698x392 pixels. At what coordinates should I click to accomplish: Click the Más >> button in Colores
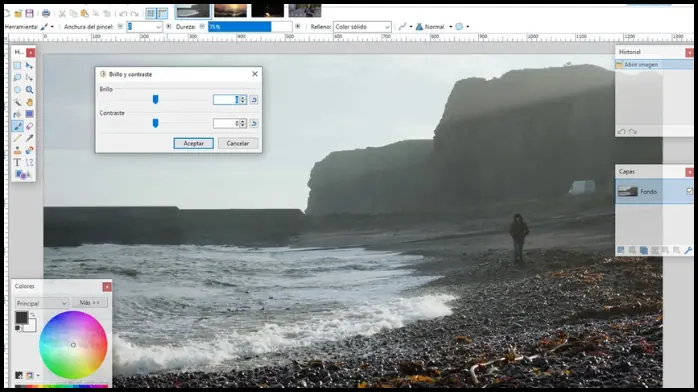click(89, 303)
